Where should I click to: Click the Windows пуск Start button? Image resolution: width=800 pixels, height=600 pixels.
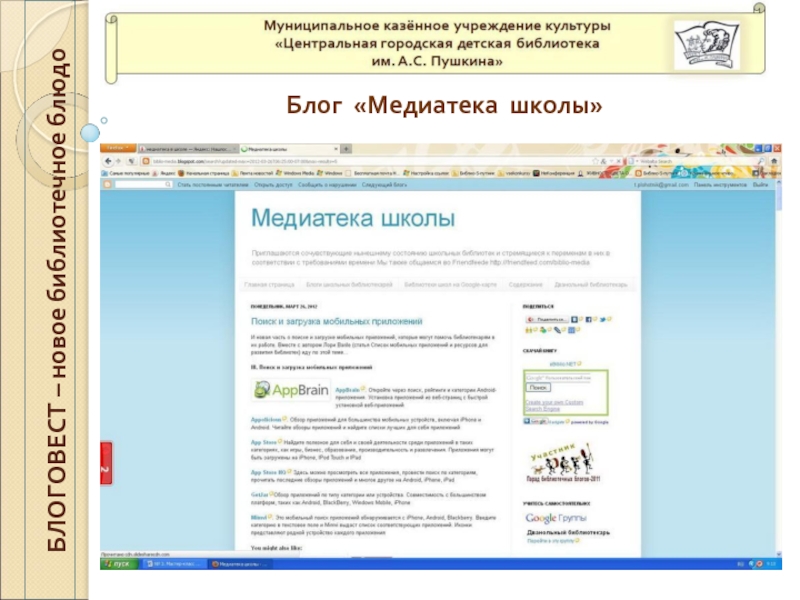pos(119,564)
